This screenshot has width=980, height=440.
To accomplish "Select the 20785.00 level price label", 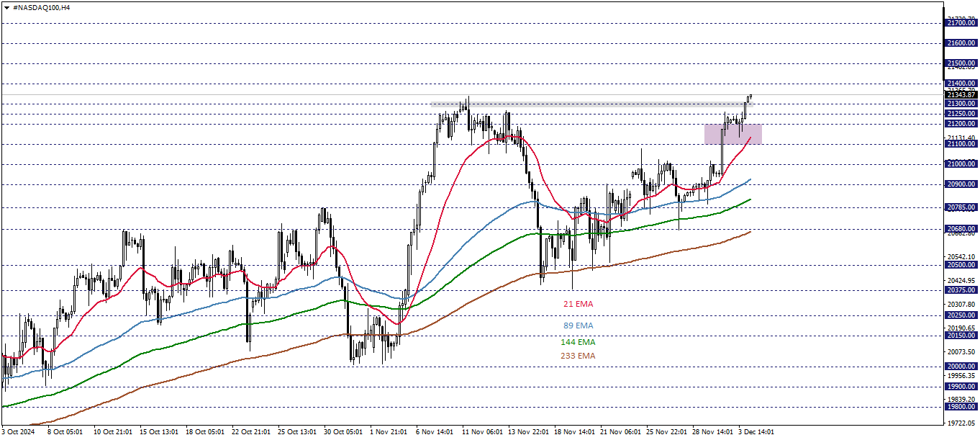I will 961,207.
